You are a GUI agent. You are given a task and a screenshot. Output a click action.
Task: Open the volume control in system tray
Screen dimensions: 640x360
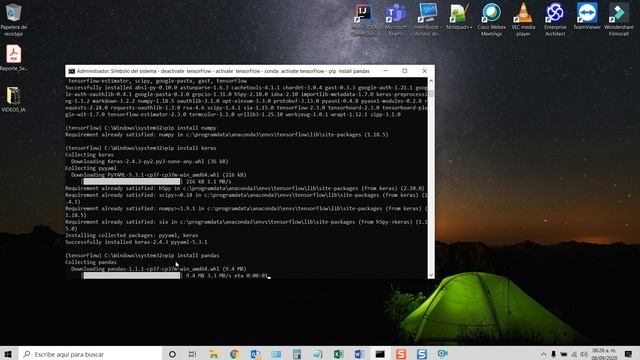tap(584, 354)
